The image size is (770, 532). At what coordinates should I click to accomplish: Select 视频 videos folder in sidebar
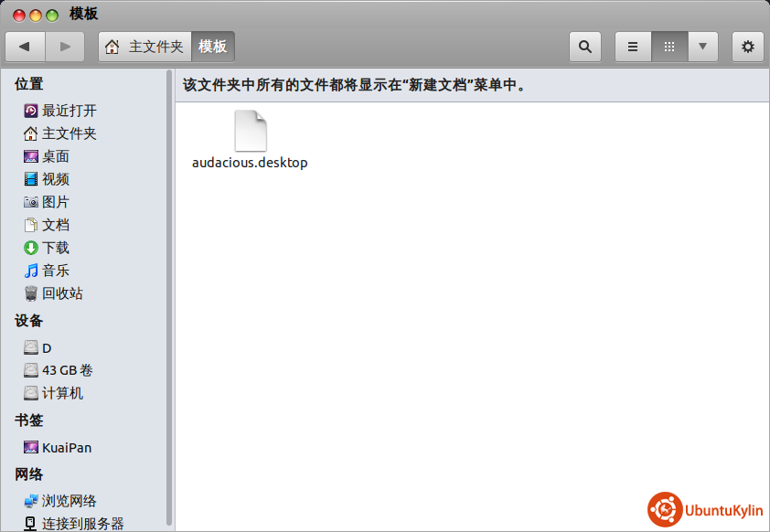[x=55, y=179]
